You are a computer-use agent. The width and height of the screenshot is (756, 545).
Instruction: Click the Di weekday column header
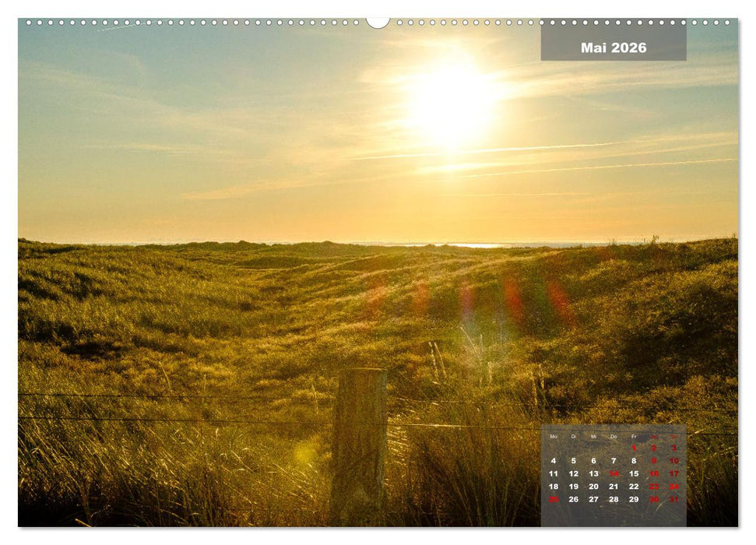tap(573, 435)
